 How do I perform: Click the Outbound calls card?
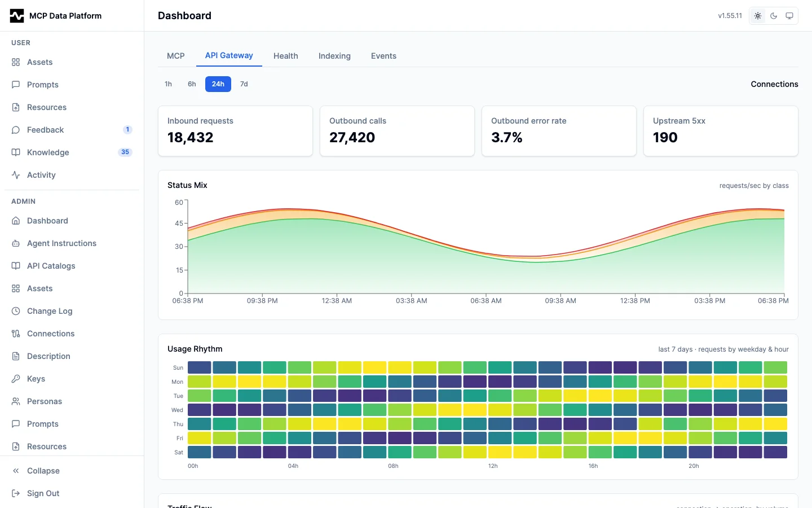coord(397,131)
